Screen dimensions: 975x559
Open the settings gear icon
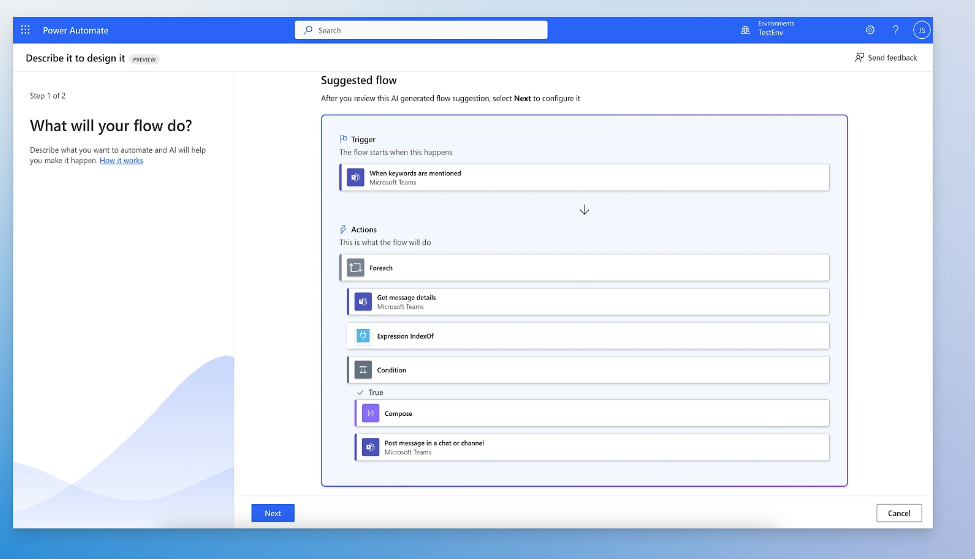[x=870, y=30]
